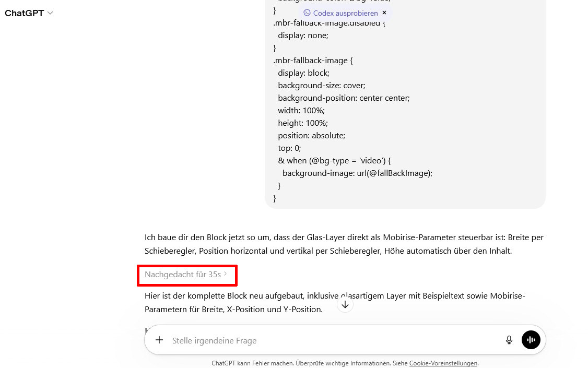Viewport: 588px width, 368px height.
Task: Open the ChatGPT model selector dropdown
Action: [29, 13]
